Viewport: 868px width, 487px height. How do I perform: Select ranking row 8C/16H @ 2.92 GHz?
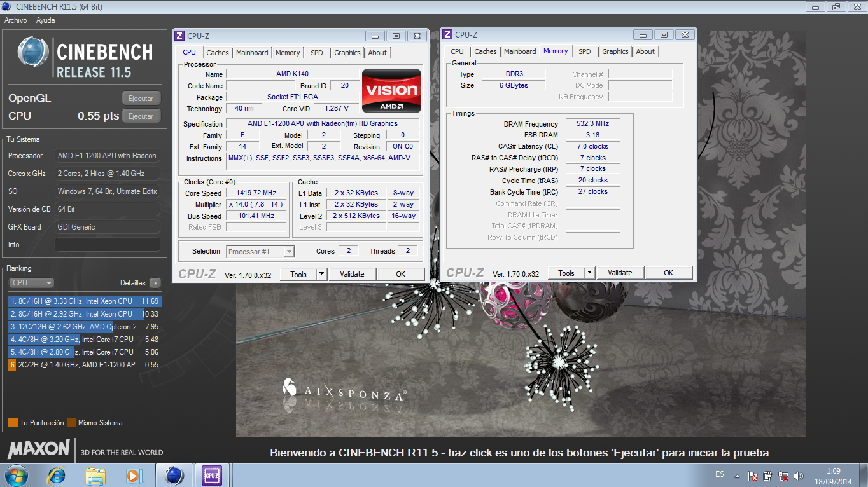[x=85, y=314]
